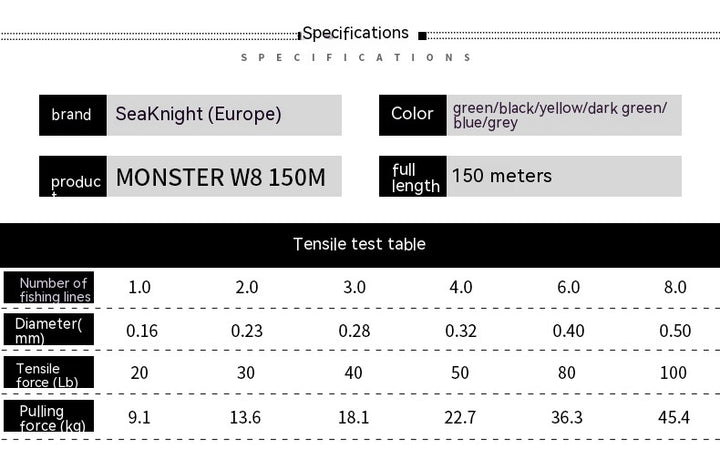Click the black brand label box
The image size is (720, 449).
tap(72, 115)
